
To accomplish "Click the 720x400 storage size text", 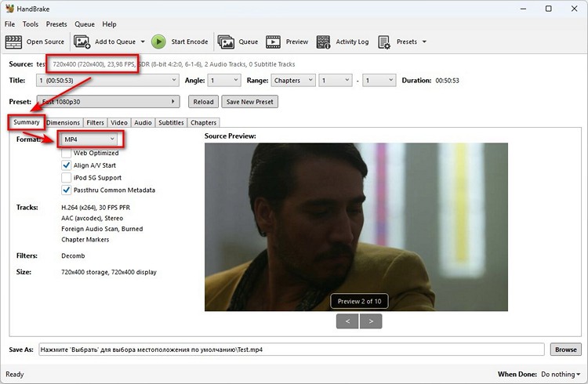I will (x=109, y=272).
